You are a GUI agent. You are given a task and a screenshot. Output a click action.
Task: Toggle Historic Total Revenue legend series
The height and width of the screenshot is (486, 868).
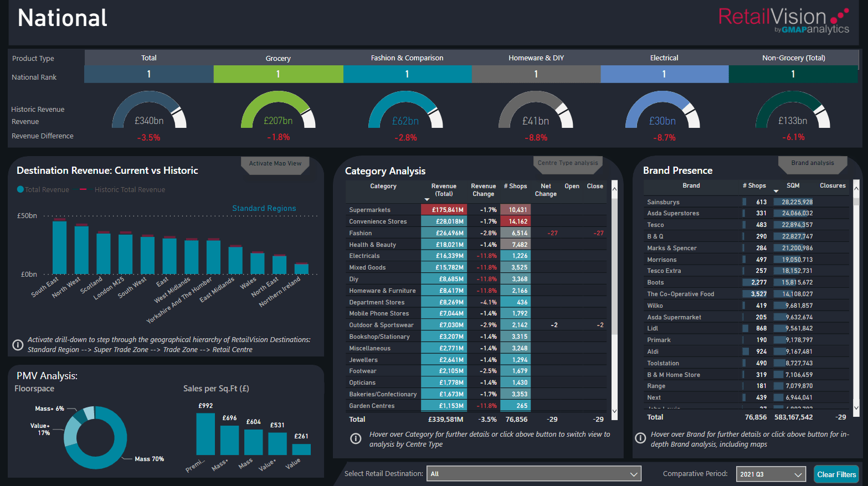tap(122, 189)
